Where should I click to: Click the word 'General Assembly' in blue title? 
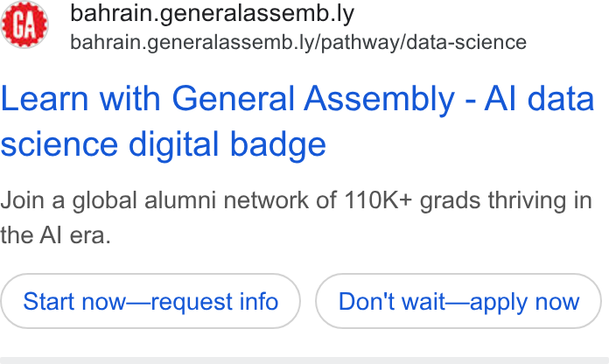click(x=313, y=100)
